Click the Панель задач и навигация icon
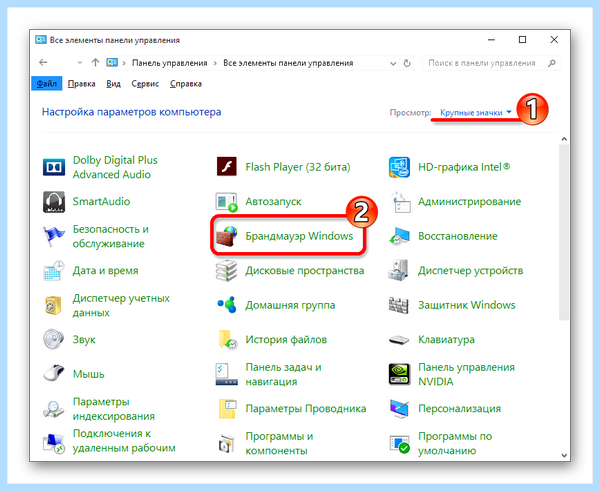600x491 pixels. (227, 374)
